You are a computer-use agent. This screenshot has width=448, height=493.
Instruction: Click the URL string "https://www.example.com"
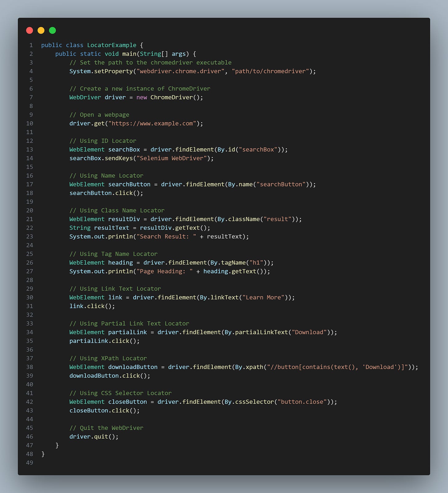point(152,123)
